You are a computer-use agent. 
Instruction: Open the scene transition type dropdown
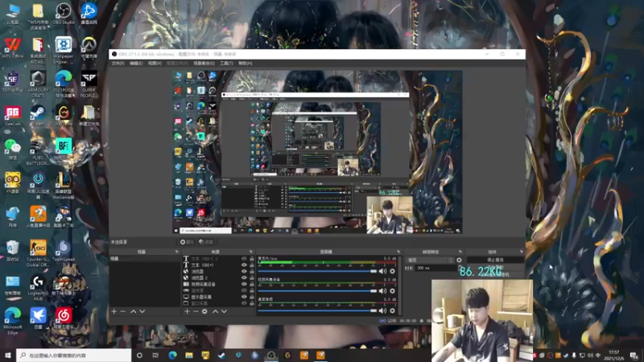(x=430, y=260)
